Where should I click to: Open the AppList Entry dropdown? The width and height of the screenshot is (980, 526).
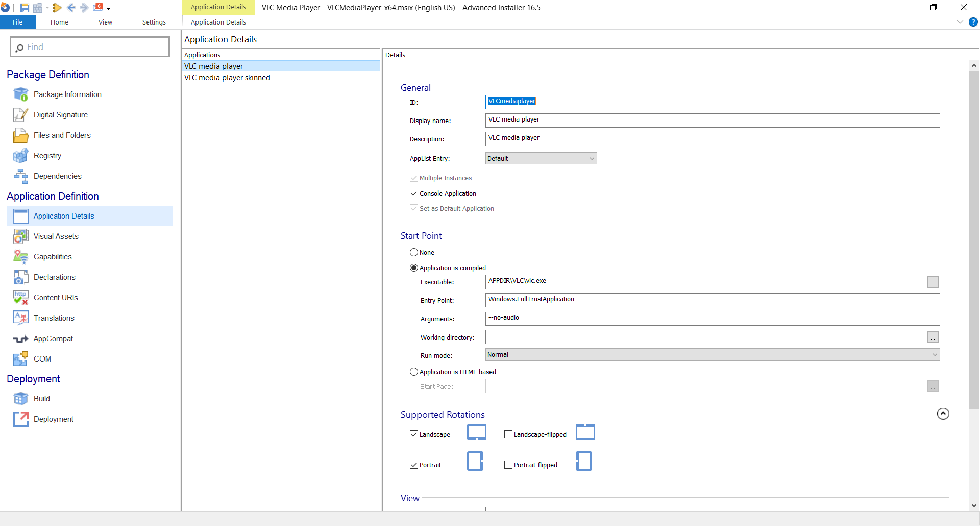541,158
